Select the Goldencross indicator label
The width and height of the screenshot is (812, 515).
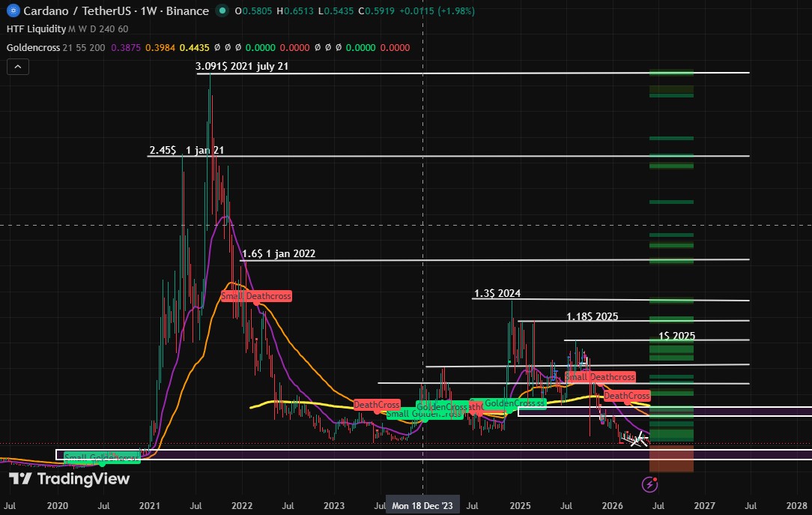pyautogui.click(x=33, y=48)
